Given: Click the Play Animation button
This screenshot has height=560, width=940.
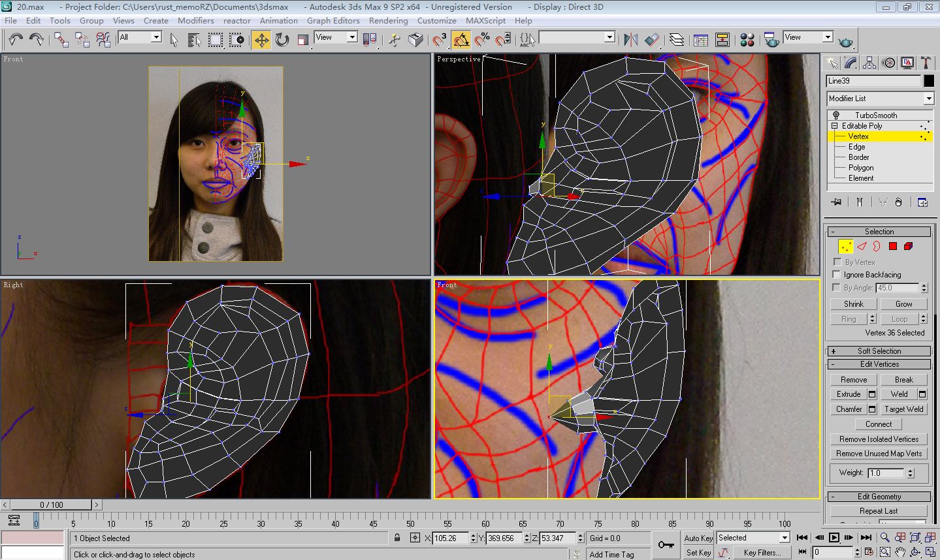Looking at the screenshot, I should pyautogui.click(x=834, y=538).
